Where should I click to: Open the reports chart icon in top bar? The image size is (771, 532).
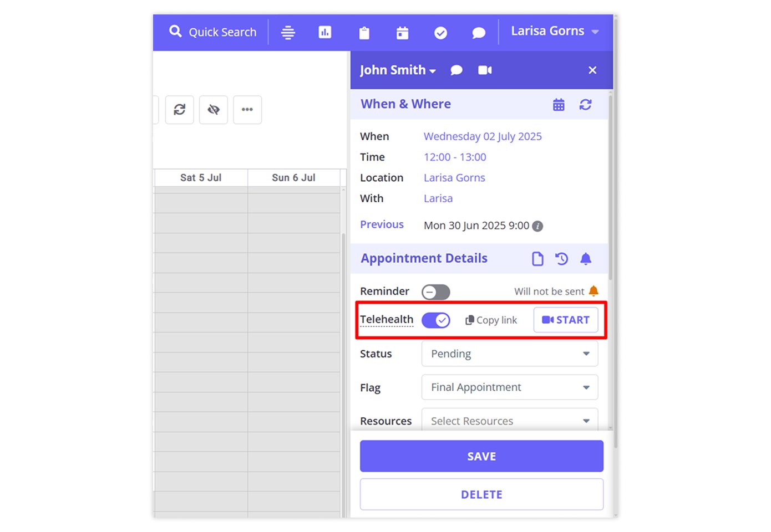325,33
